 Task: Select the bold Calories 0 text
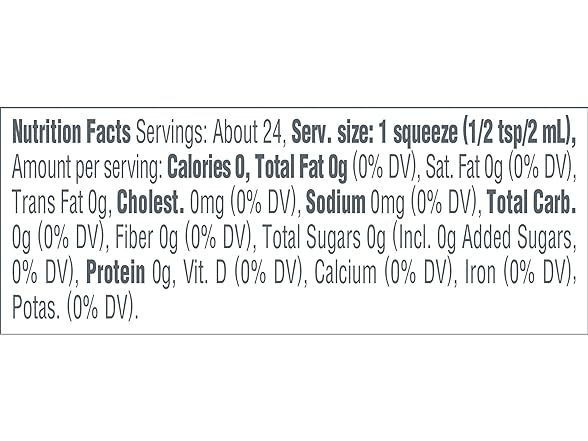point(208,167)
